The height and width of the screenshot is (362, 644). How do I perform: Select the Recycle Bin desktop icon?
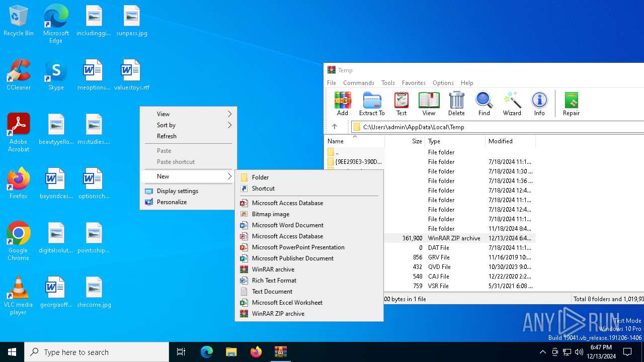point(19,21)
